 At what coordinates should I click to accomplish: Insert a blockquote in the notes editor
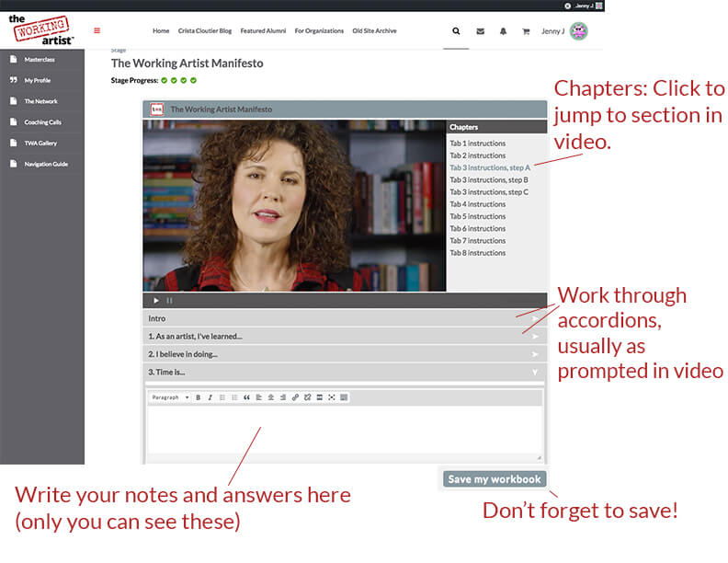(x=246, y=397)
